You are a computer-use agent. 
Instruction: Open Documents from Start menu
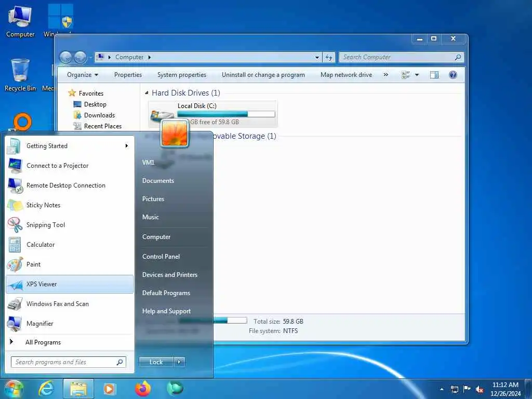pos(158,181)
